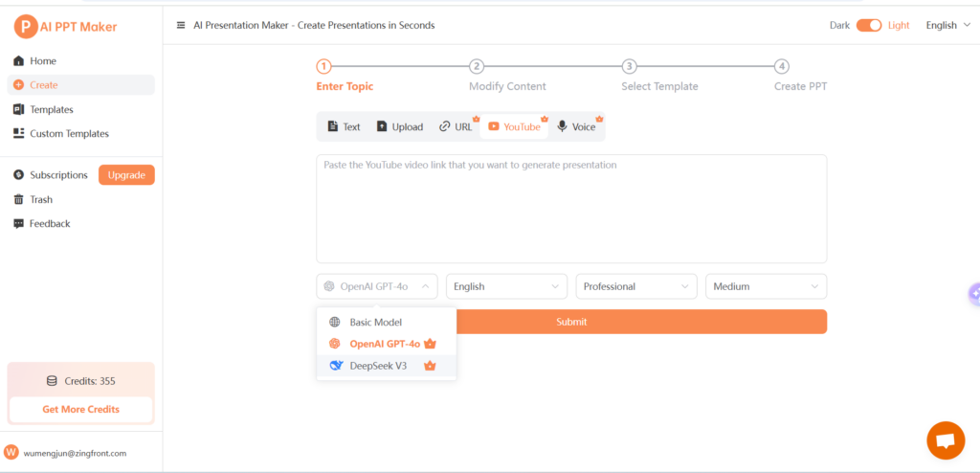Open the Medium length dropdown

point(765,286)
